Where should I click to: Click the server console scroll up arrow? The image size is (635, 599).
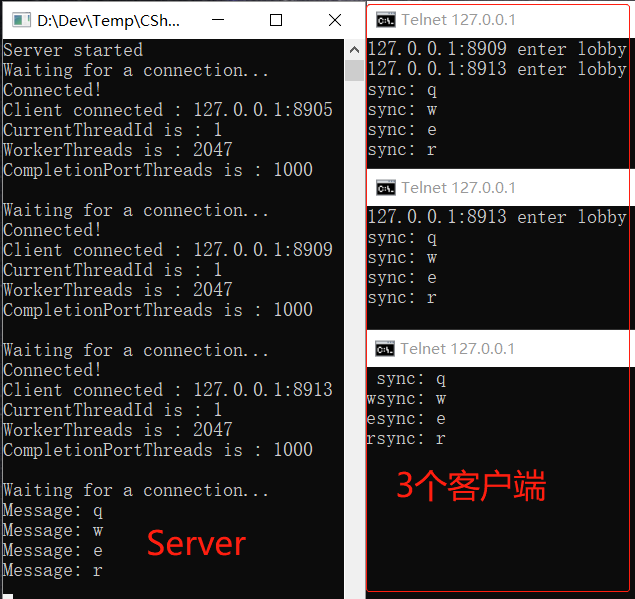[354, 50]
